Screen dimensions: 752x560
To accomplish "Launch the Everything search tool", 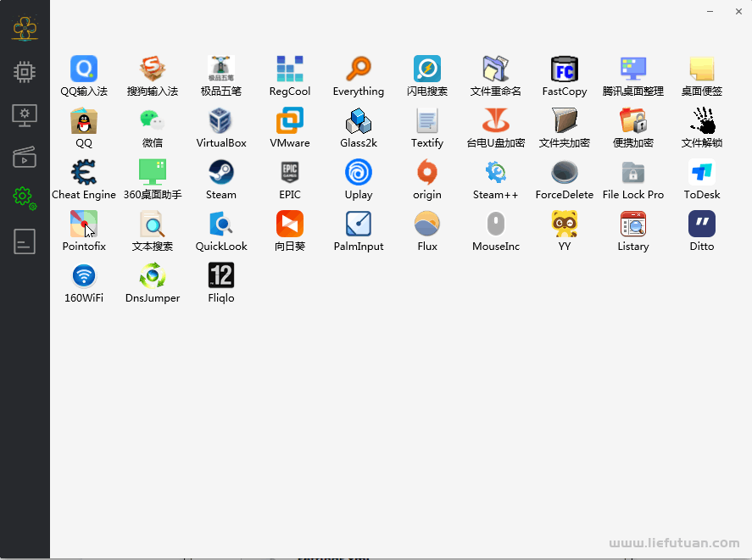I will 359,69.
